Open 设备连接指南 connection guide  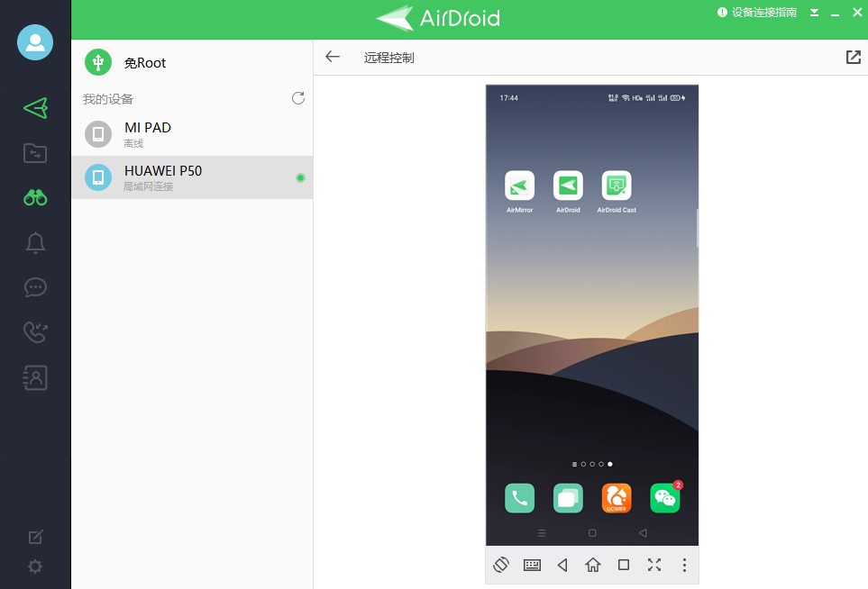(x=757, y=13)
